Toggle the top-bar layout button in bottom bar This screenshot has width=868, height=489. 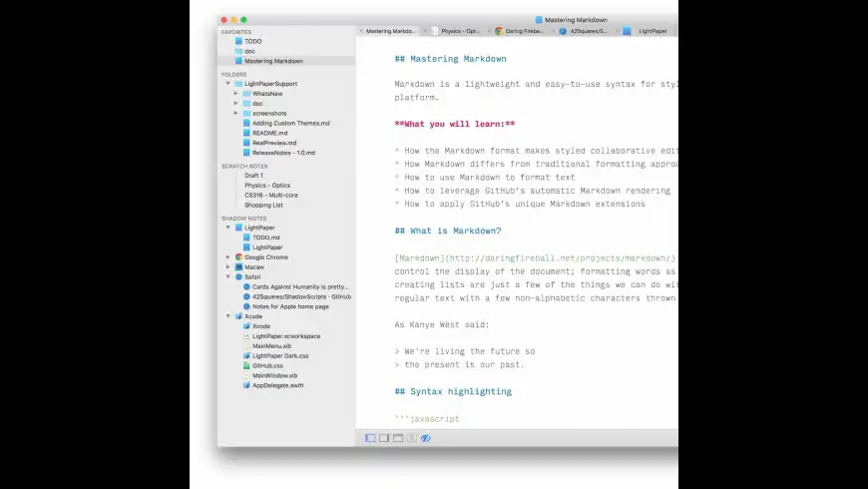pyautogui.click(x=398, y=438)
